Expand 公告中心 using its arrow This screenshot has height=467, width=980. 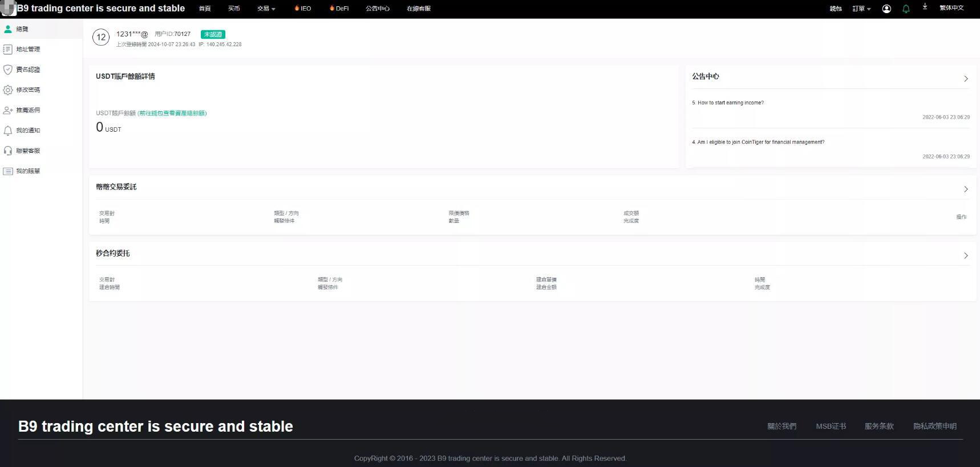click(x=966, y=79)
